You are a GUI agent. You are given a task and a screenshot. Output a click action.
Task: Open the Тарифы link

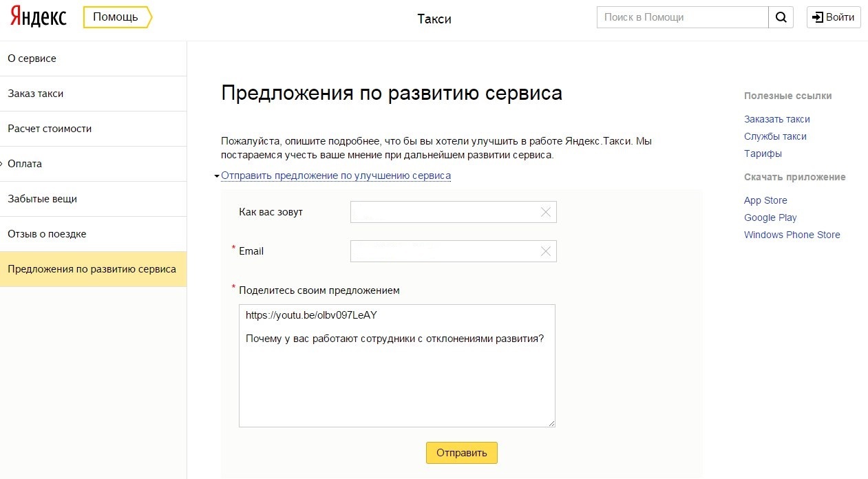[763, 153]
